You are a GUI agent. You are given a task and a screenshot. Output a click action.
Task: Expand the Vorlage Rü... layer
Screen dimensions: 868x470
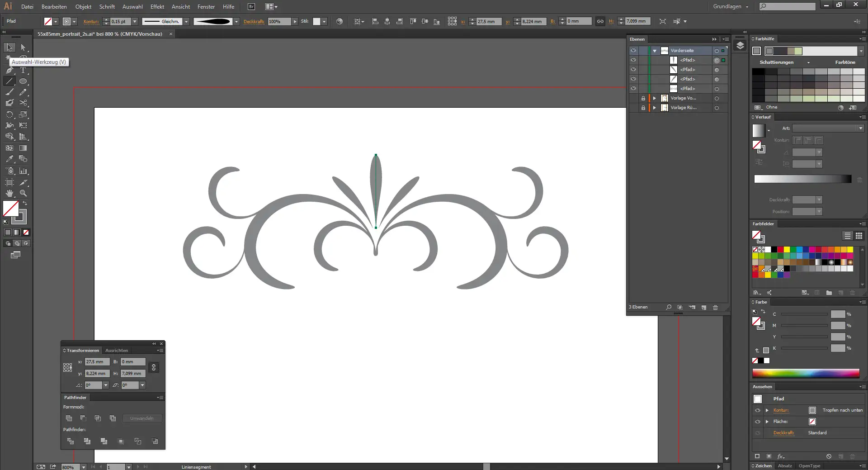(x=654, y=108)
